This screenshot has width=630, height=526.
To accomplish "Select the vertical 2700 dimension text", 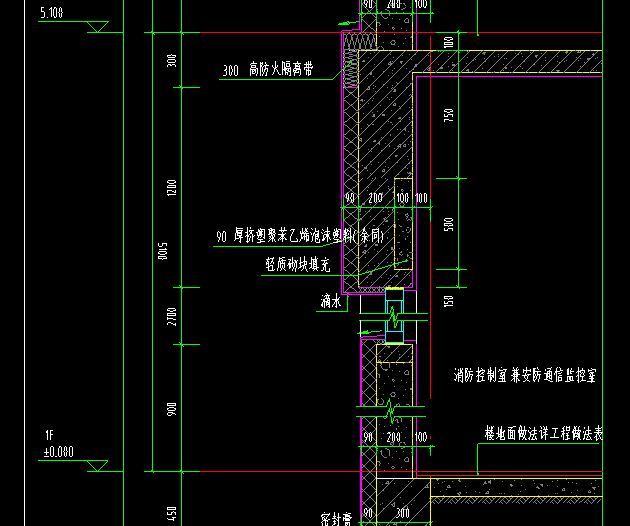I will pyautogui.click(x=172, y=317).
